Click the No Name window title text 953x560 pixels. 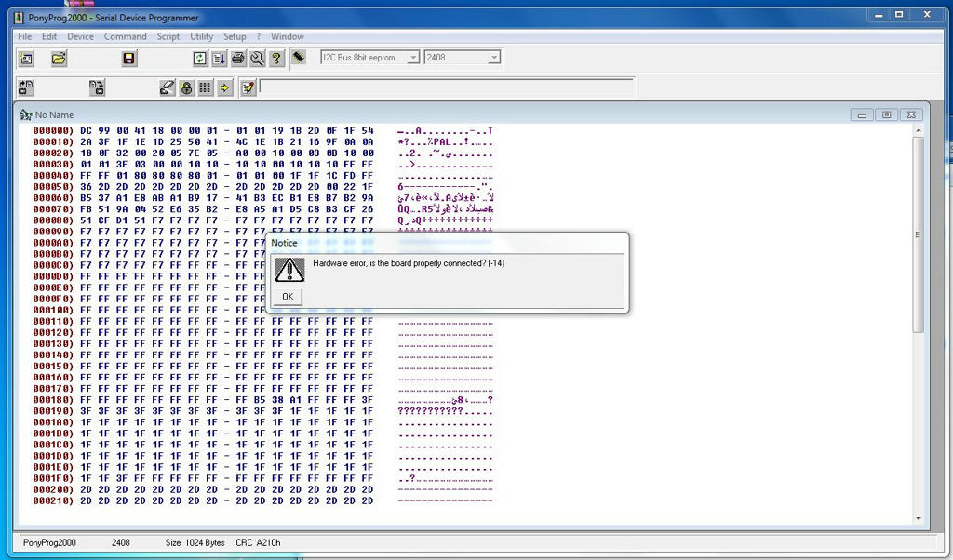tap(54, 114)
